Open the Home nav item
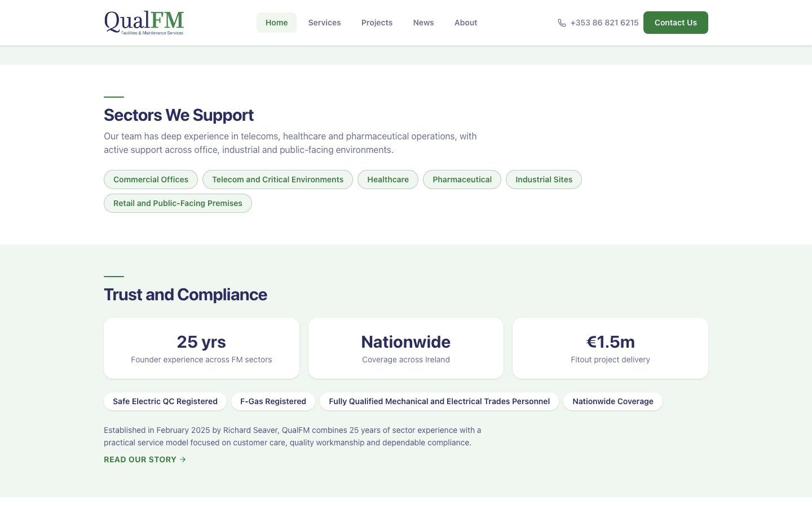This screenshot has height=508, width=812. [x=276, y=23]
